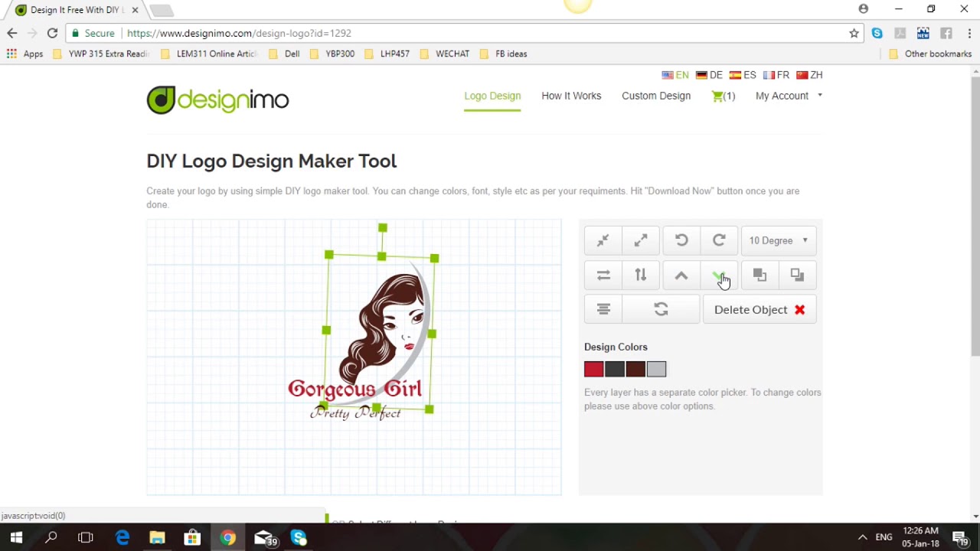Open the LEM311 Online Articles bookmark folder

coord(209,54)
